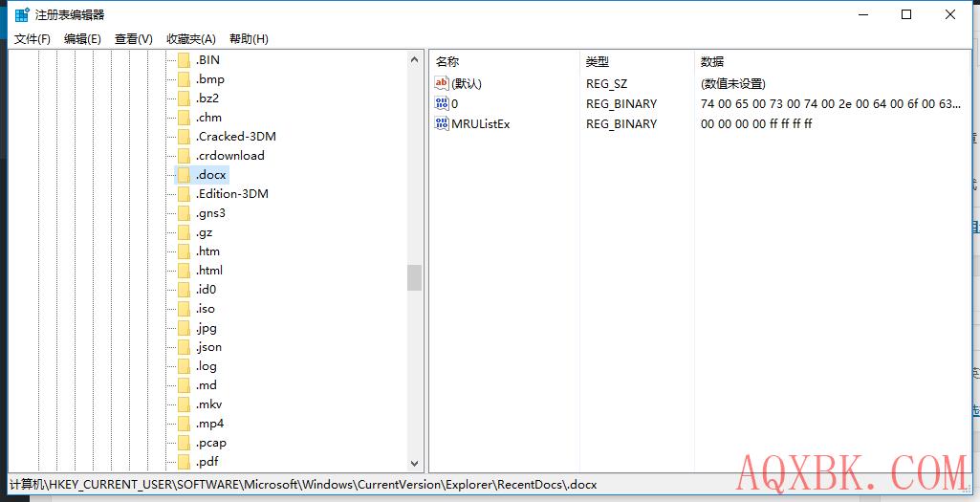Select the .html registry key
The width and height of the screenshot is (980, 502).
tap(209, 271)
